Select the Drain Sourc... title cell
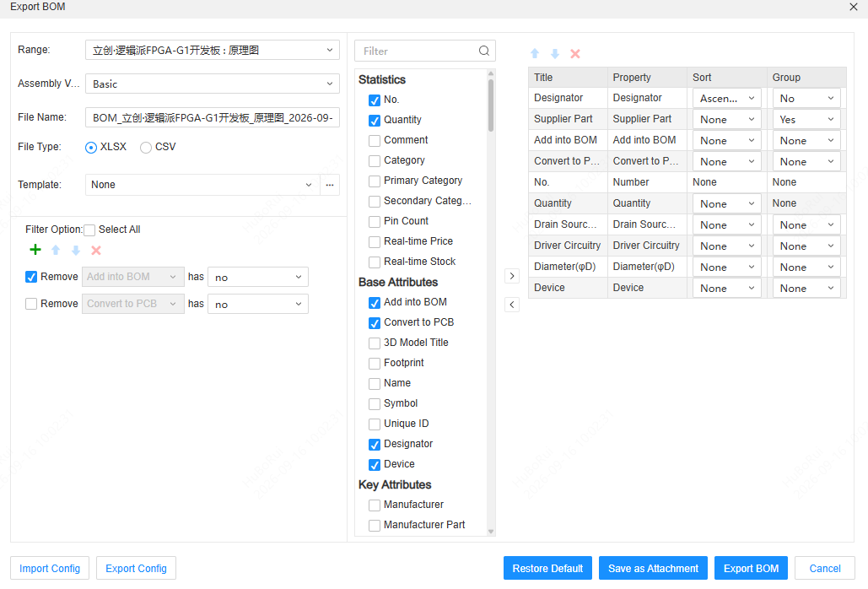Screen dimensions: 868x589 click(568, 224)
